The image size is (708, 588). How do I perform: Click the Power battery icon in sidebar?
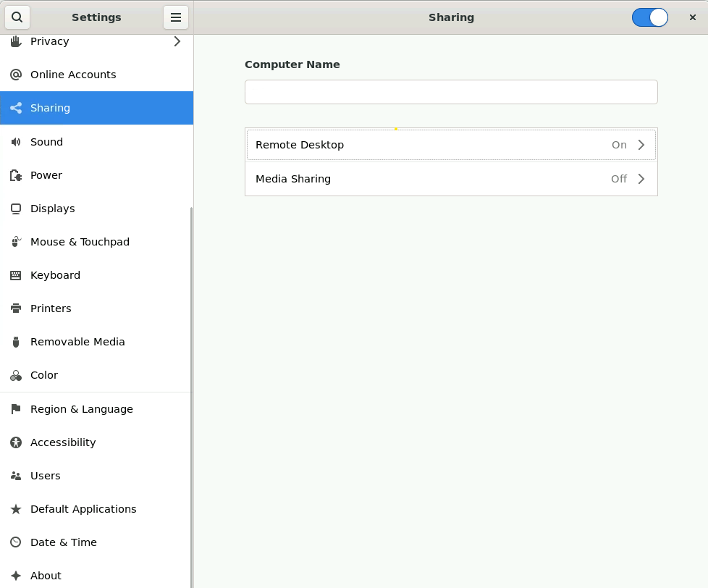pyautogui.click(x=16, y=175)
